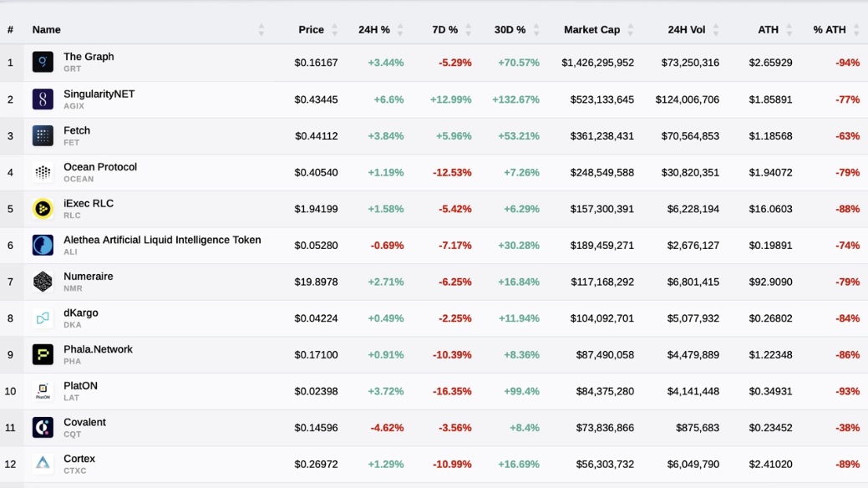Click The Graph coin logo
868x488 pixels.
[43, 62]
